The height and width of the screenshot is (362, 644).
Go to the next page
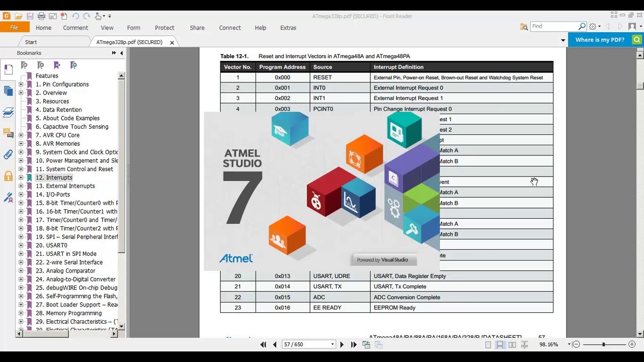342,344
